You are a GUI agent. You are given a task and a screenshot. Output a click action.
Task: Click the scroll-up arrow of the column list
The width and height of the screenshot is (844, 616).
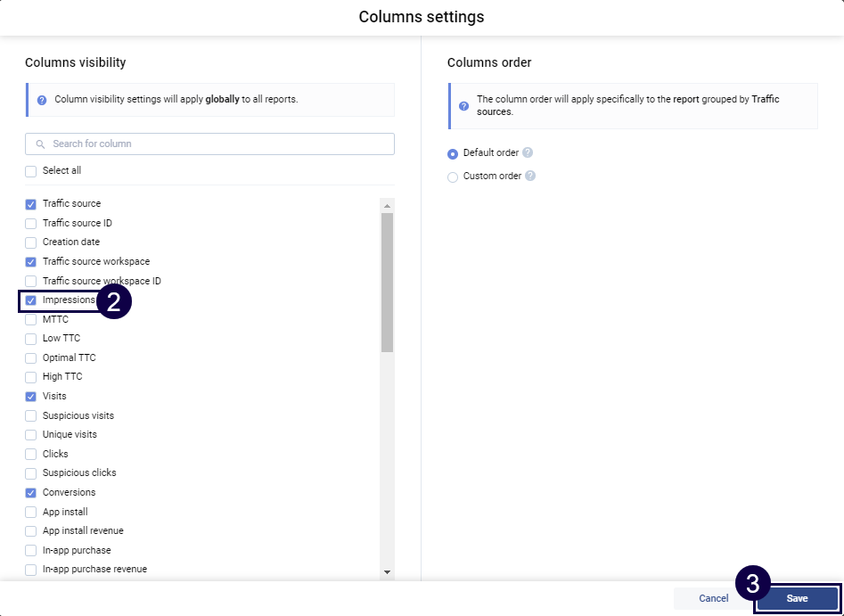pyautogui.click(x=387, y=206)
